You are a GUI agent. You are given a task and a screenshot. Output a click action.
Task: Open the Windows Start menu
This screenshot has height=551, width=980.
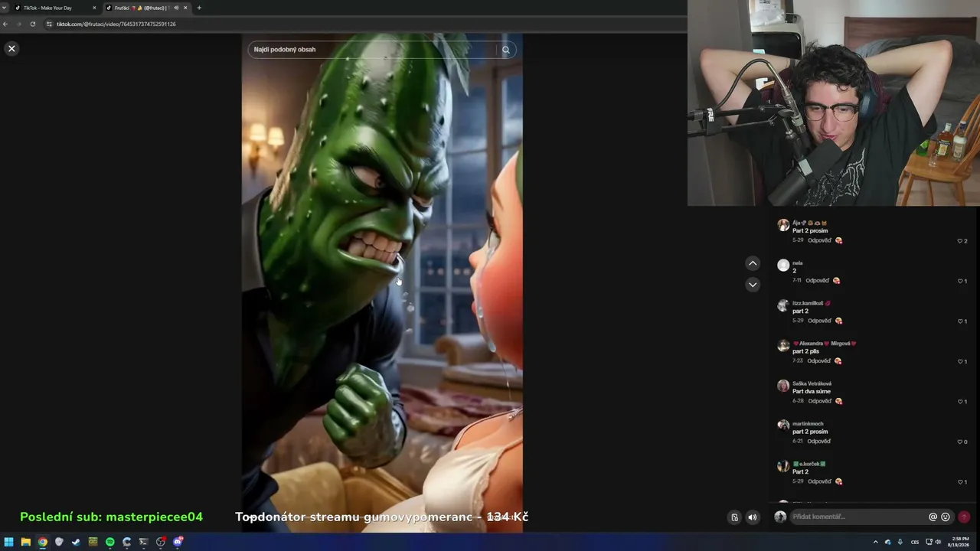[x=8, y=542]
